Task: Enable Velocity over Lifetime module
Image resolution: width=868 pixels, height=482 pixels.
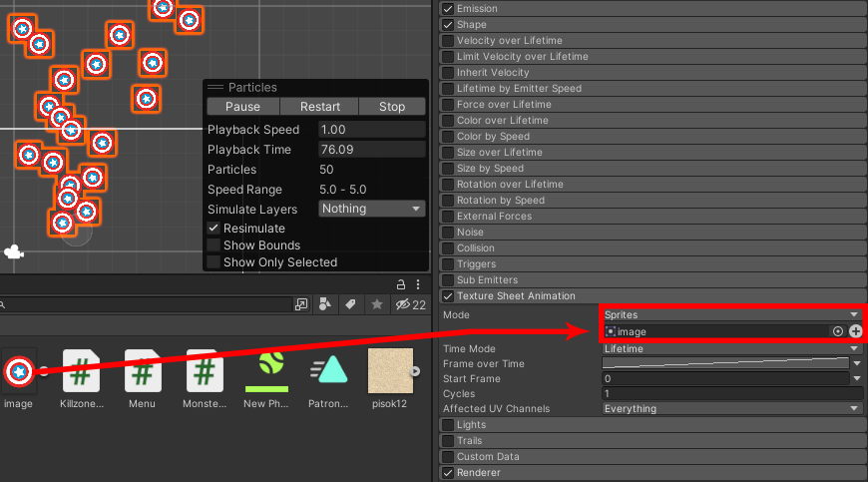Action: pos(448,40)
